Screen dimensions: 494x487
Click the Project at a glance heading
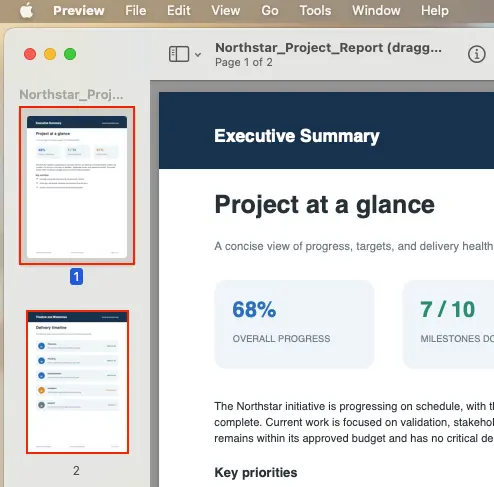pyautogui.click(x=325, y=204)
